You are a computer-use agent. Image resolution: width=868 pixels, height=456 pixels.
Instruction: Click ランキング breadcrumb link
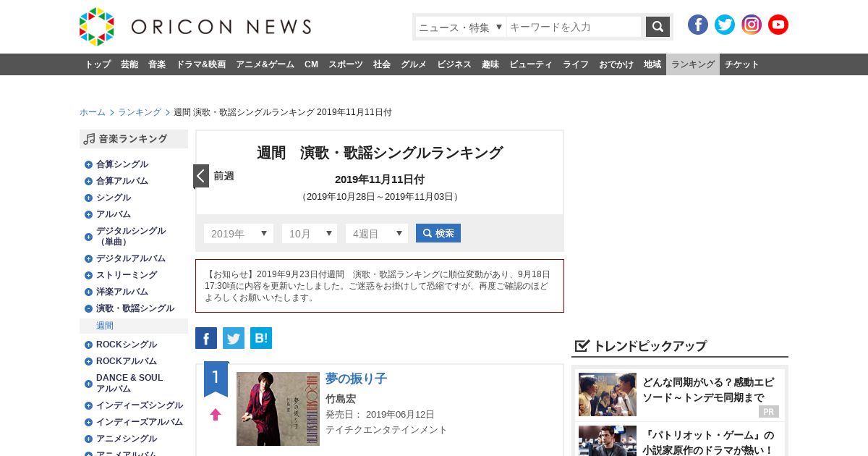click(140, 112)
